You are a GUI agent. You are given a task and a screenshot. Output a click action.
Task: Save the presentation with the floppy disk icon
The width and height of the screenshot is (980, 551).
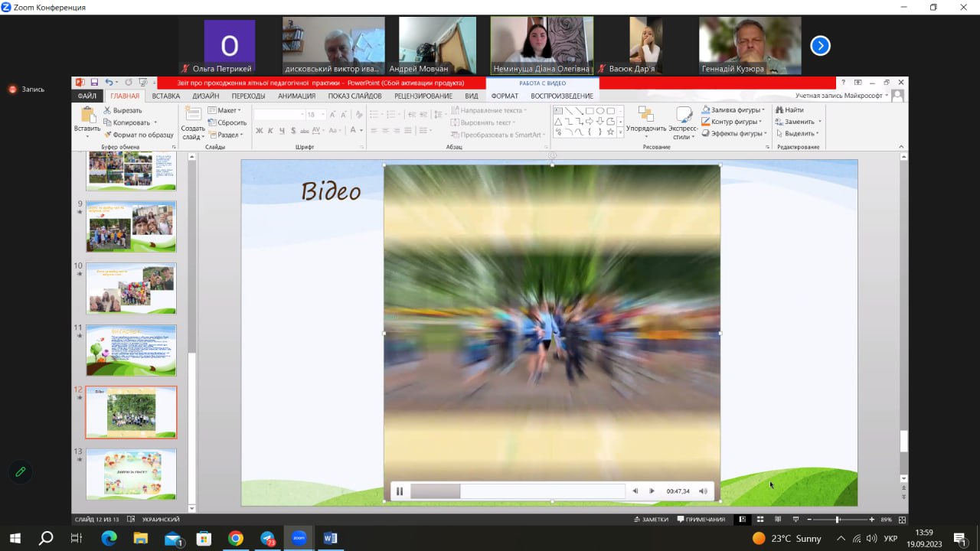pos(94,83)
